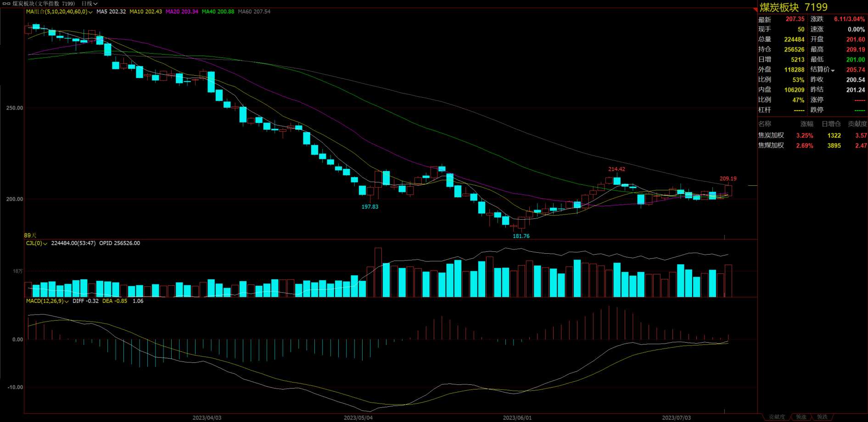Open the MACD(12,26,9) indicator dropdown
Screen dimensions: 868x422
click(47, 301)
